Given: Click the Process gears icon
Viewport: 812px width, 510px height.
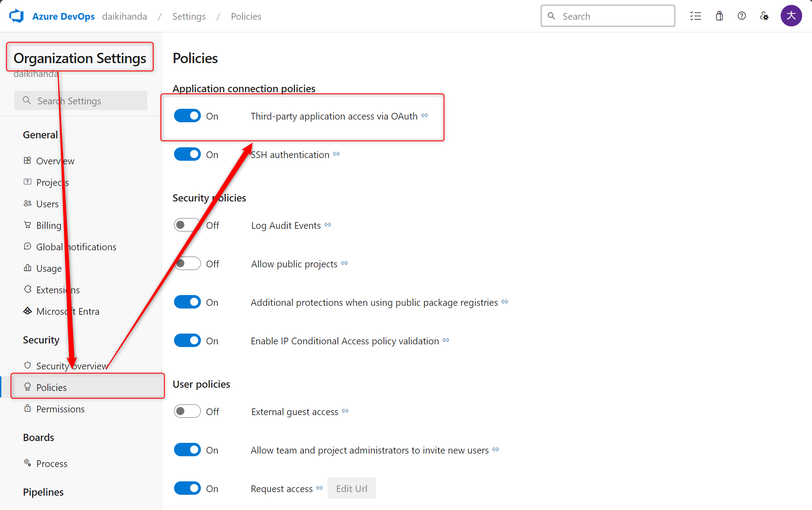Looking at the screenshot, I should [28, 463].
